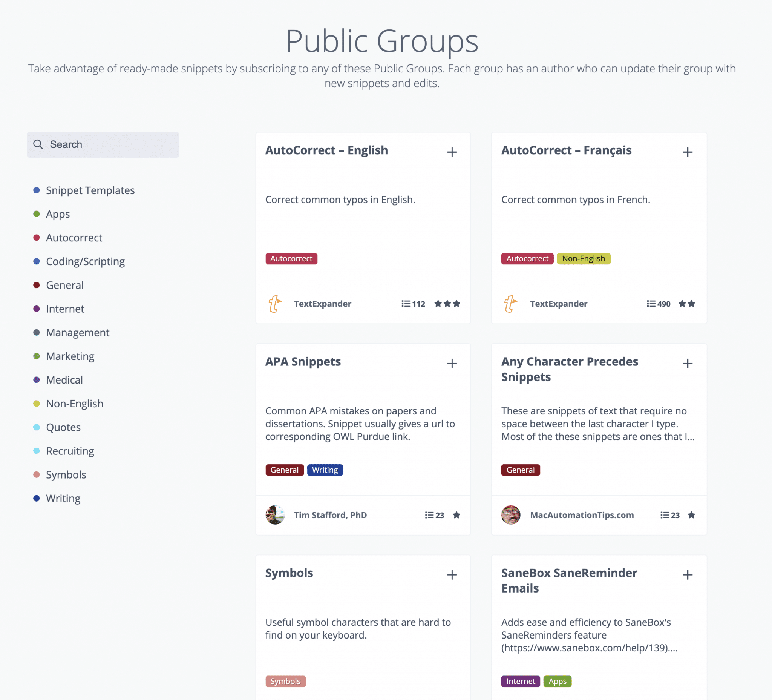Add SaneBox SaneReminder Emails group

687,575
